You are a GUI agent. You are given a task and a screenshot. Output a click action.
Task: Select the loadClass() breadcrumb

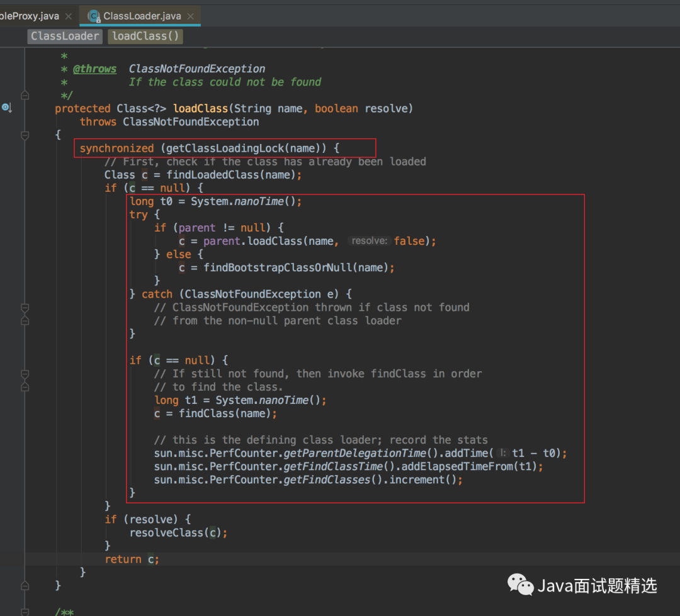click(x=145, y=36)
